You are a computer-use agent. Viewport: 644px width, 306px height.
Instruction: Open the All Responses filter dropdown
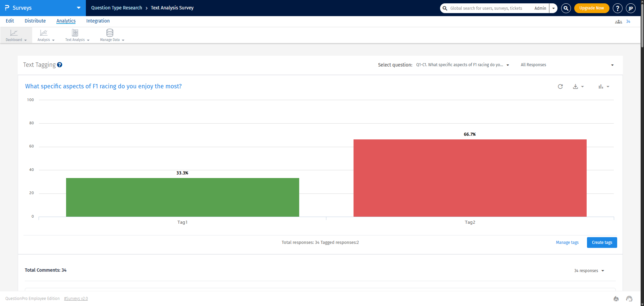(567, 65)
